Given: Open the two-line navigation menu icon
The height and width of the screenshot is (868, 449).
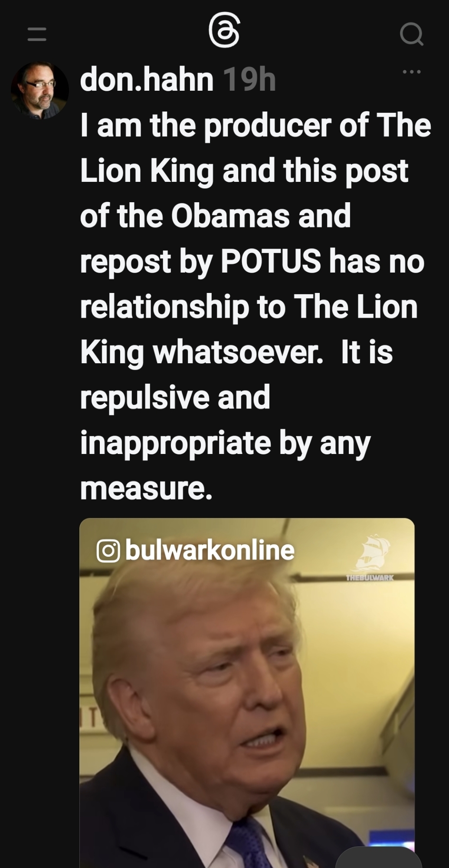Looking at the screenshot, I should click(x=37, y=34).
